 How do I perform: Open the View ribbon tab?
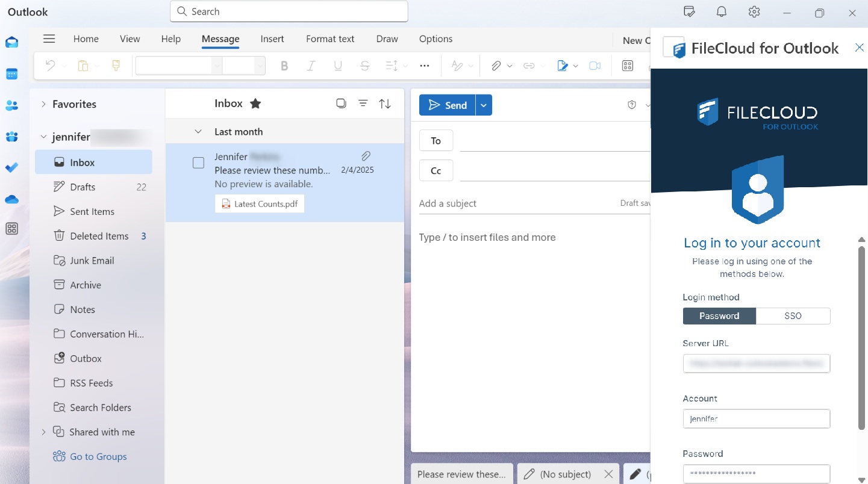[130, 39]
